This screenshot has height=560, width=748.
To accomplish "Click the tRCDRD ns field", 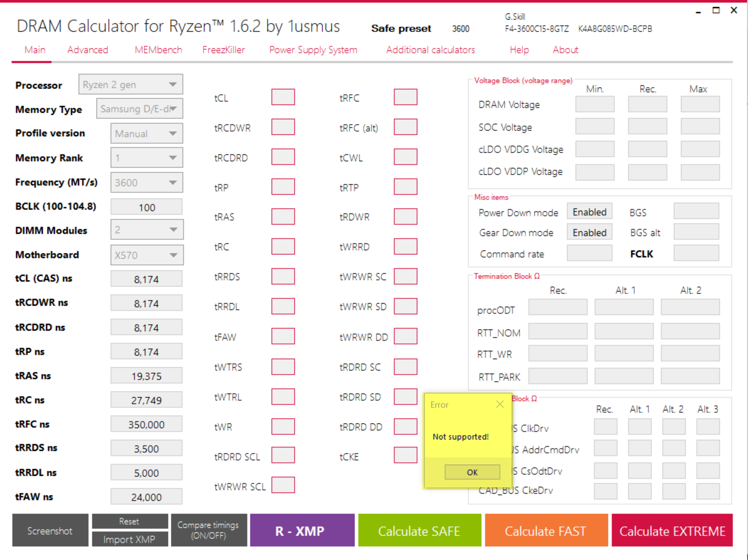I will point(147,327).
